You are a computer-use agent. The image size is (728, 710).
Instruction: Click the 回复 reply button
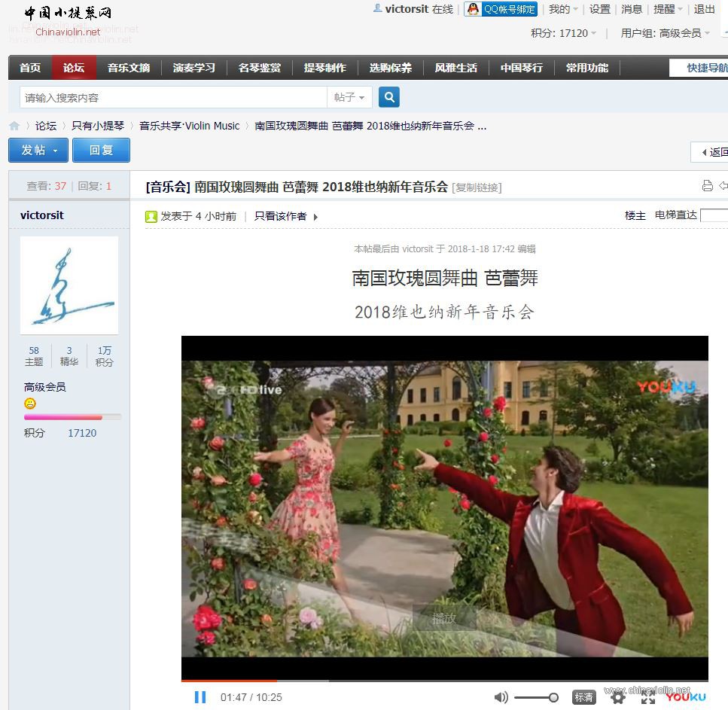tap(101, 150)
